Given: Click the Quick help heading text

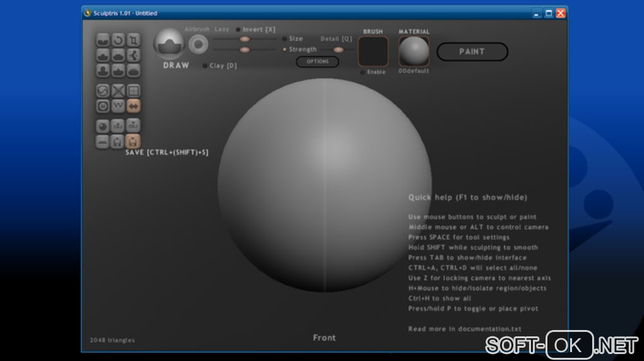Looking at the screenshot, I should coord(468,197).
